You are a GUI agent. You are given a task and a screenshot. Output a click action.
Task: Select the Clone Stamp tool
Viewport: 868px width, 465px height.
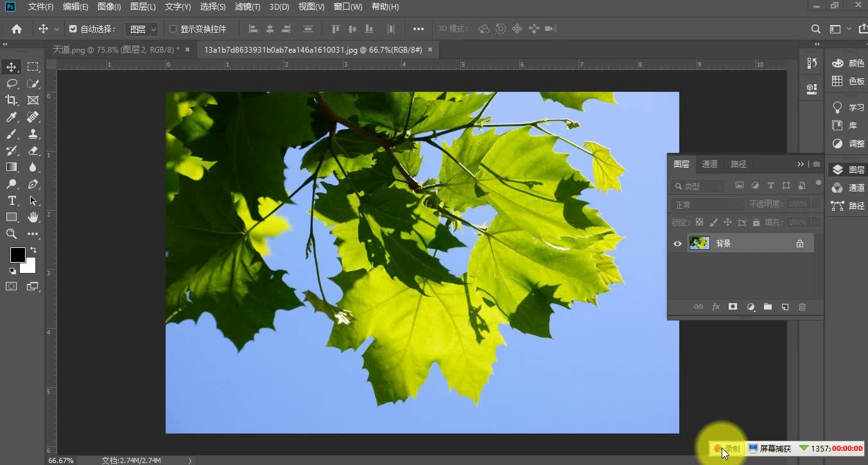pyautogui.click(x=33, y=134)
